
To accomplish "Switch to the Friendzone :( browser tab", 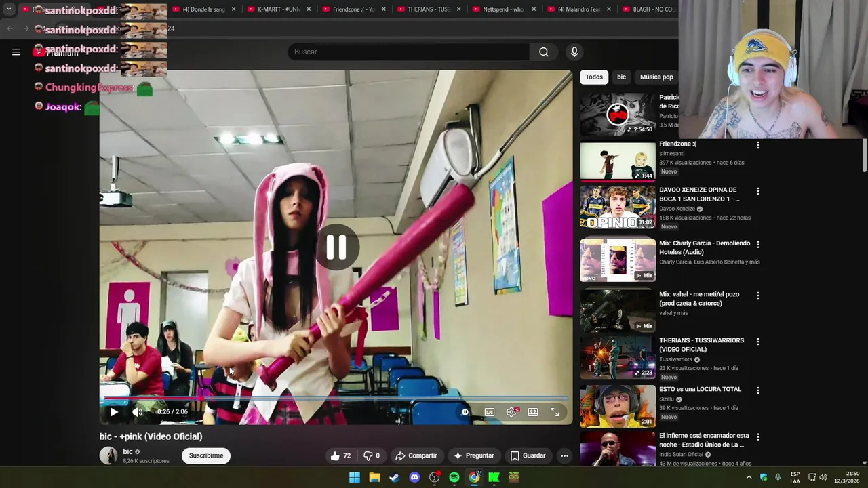I will pyautogui.click(x=354, y=9).
